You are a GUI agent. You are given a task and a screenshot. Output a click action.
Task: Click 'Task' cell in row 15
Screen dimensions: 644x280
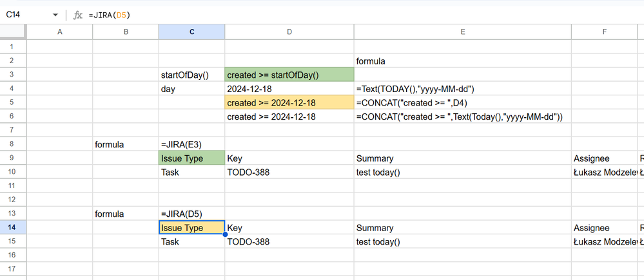192,241
